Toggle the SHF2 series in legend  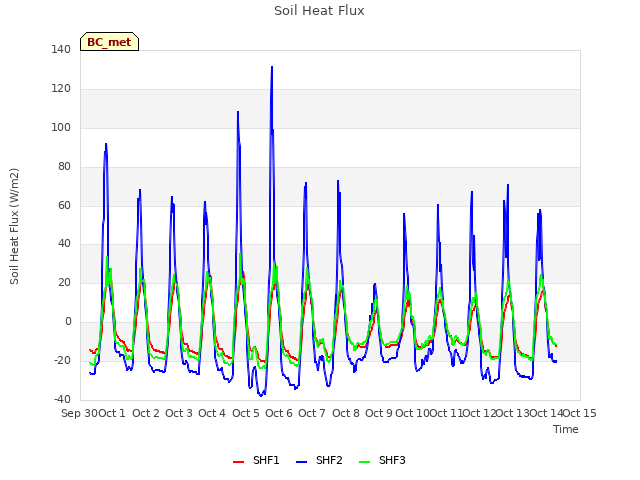[319, 460]
